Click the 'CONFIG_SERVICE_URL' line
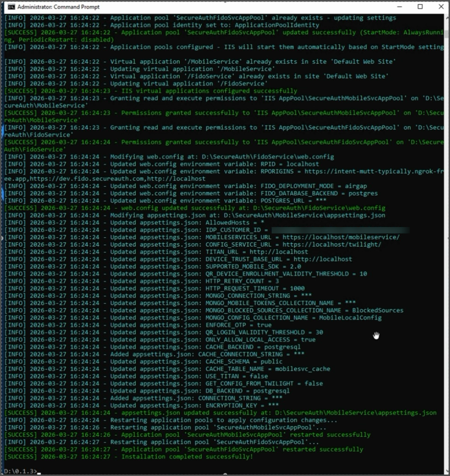Image resolution: width=450 pixels, height=476 pixels. [193, 244]
